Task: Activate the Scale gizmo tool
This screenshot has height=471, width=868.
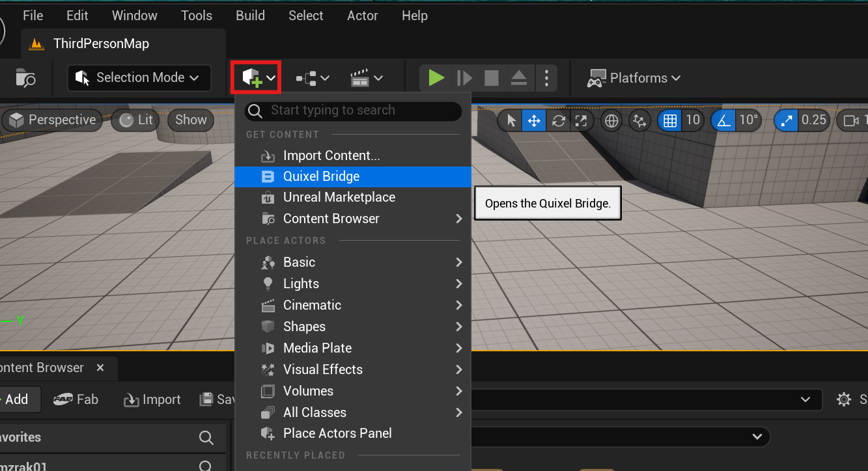Action: point(581,120)
